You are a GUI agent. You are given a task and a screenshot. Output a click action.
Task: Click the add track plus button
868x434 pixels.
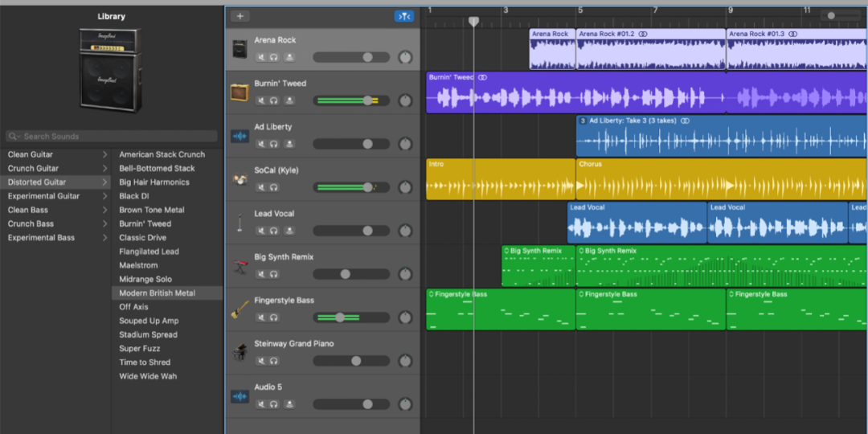tap(240, 16)
